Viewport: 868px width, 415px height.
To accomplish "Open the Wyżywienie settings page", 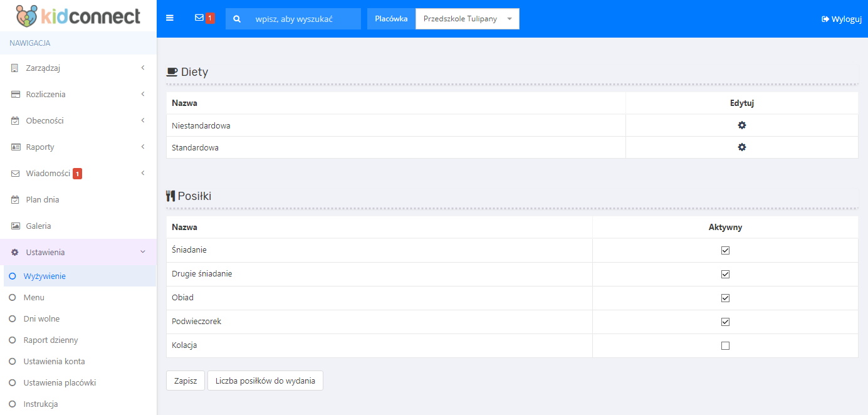I will [44, 276].
